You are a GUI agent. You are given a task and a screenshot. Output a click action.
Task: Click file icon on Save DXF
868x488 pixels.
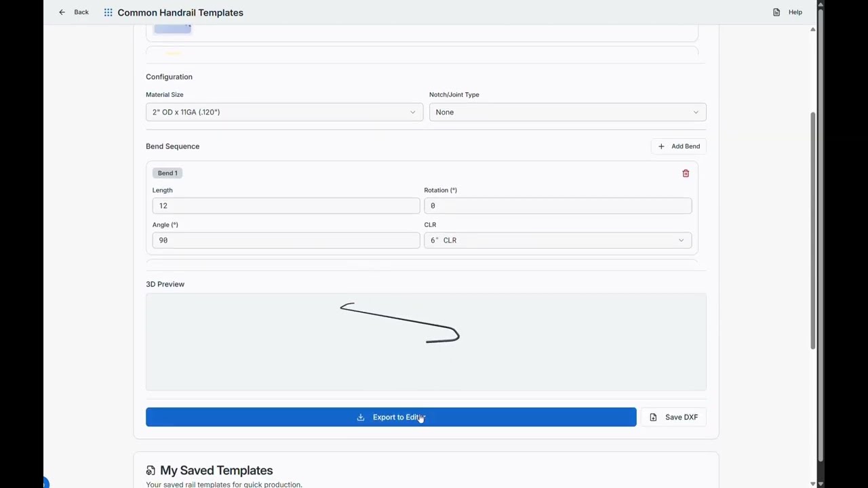653,418
